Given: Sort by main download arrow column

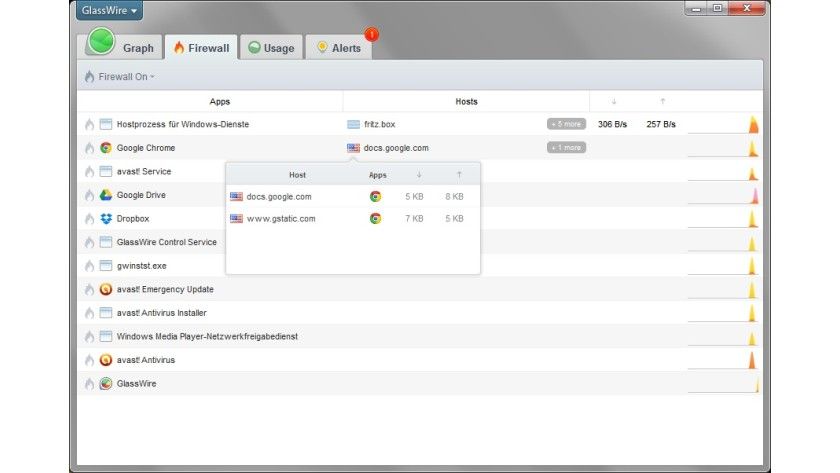Looking at the screenshot, I should pos(614,101).
